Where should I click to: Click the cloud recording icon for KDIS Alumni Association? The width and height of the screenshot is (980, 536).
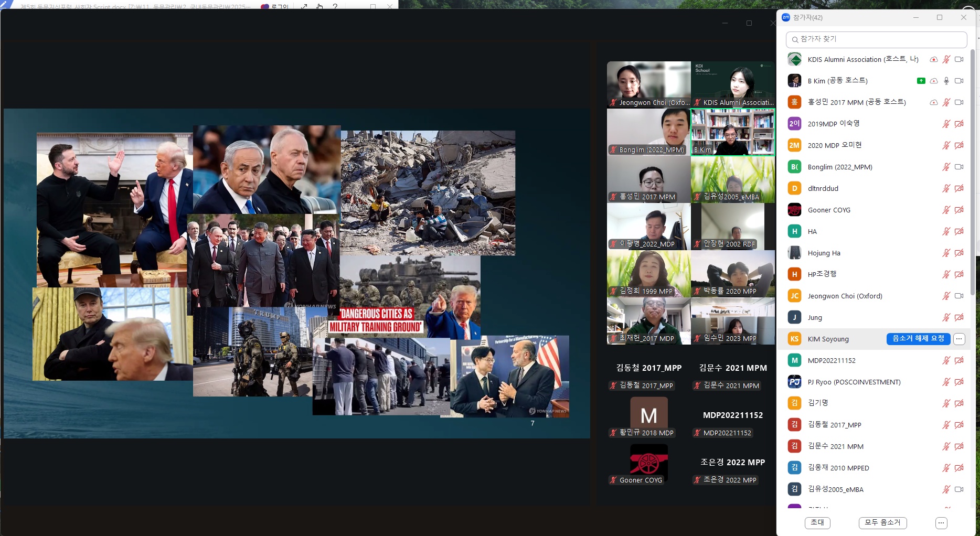tap(934, 59)
